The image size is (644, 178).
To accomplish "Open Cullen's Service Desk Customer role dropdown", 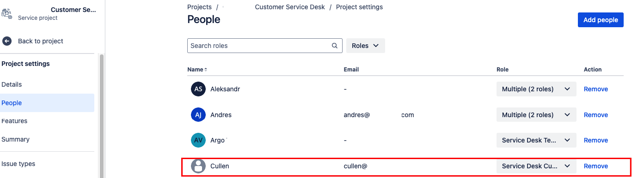I will point(536,166).
